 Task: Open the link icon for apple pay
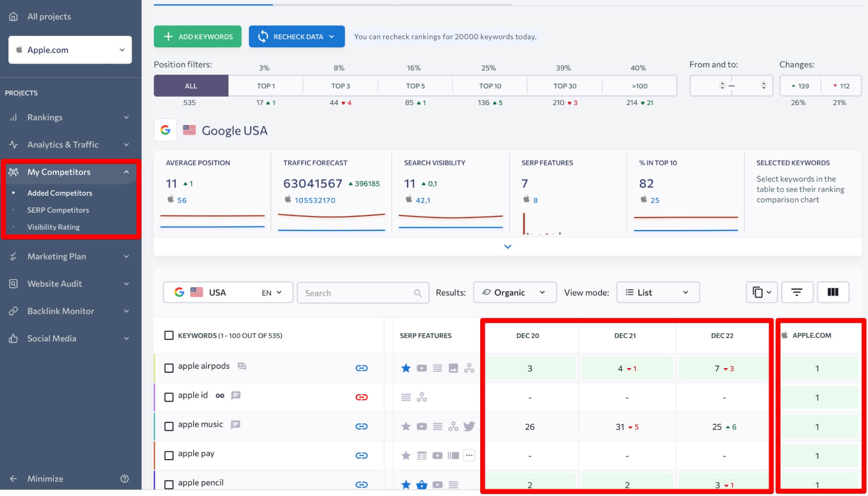[x=362, y=455]
